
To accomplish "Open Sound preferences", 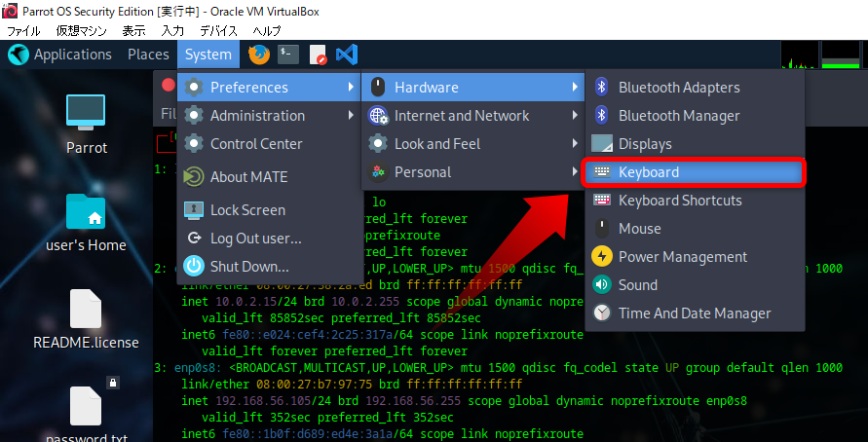I will tap(695, 284).
